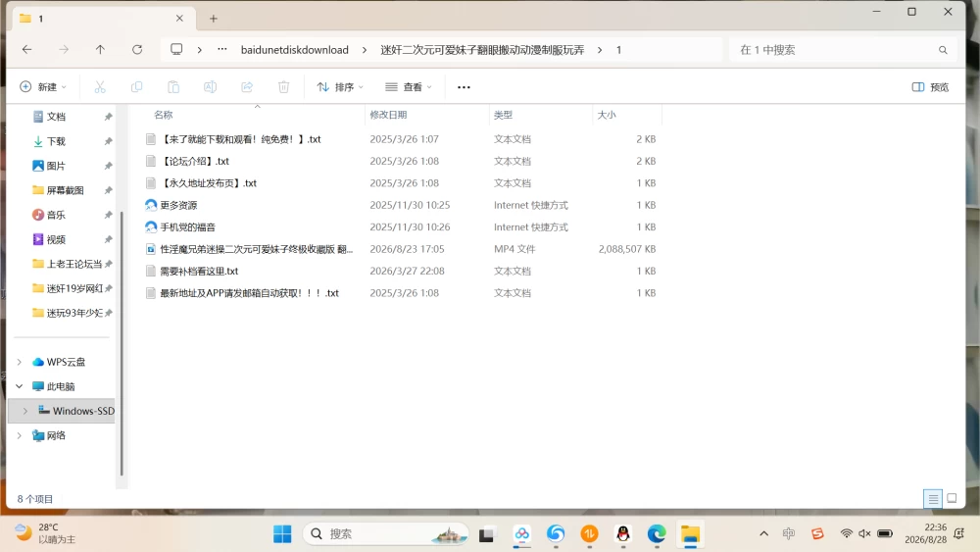Viewport: 980px width, 552px height.
Task: Go back to the previous folder
Action: tap(26, 49)
